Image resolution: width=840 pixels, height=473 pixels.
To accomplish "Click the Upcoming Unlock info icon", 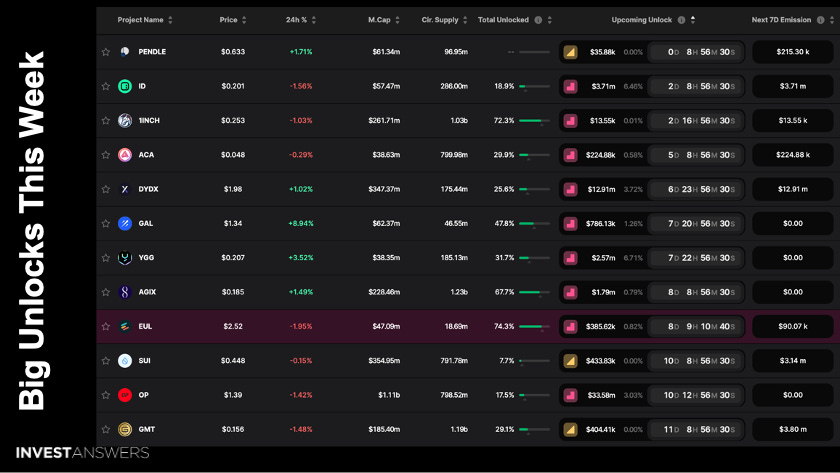I will [x=681, y=20].
